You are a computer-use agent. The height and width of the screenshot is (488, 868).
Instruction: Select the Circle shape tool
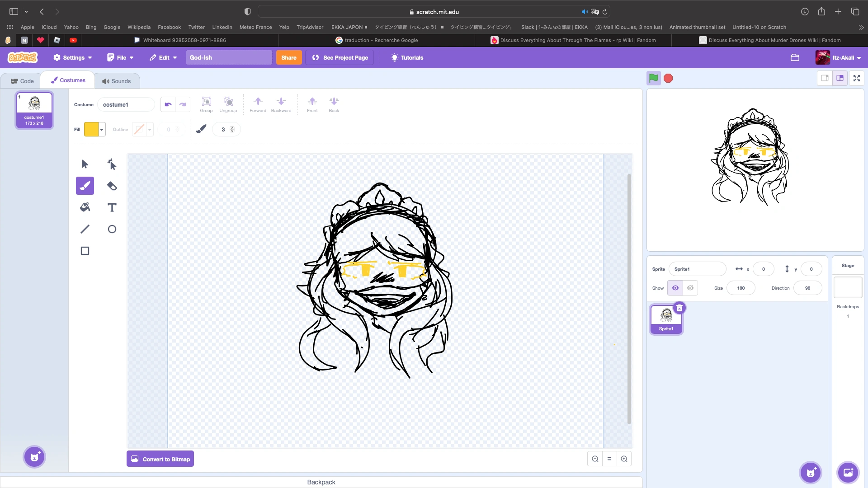click(x=112, y=229)
